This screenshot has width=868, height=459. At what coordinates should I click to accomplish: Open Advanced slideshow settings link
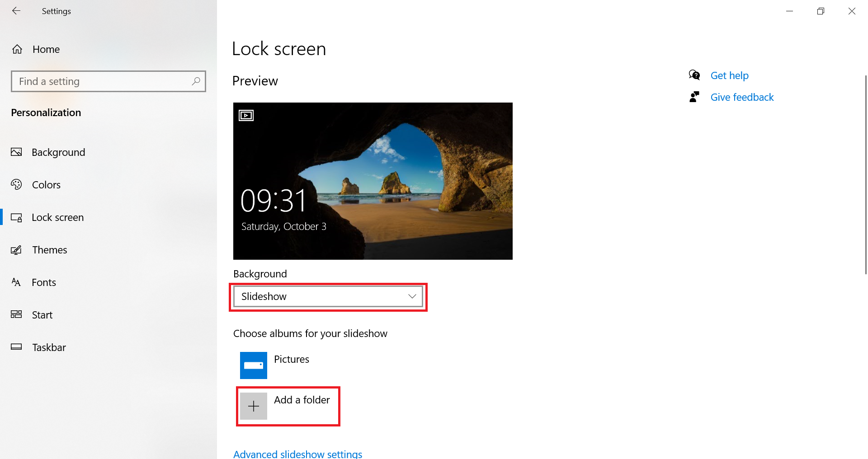point(297,454)
